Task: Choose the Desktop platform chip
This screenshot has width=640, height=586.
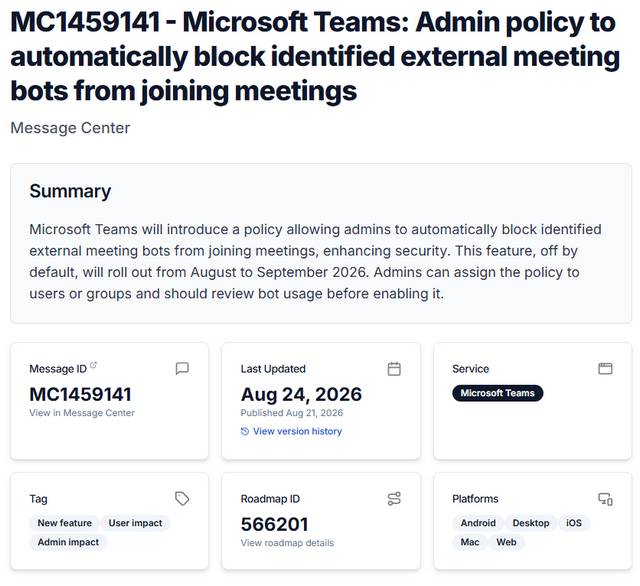Action: tap(531, 523)
